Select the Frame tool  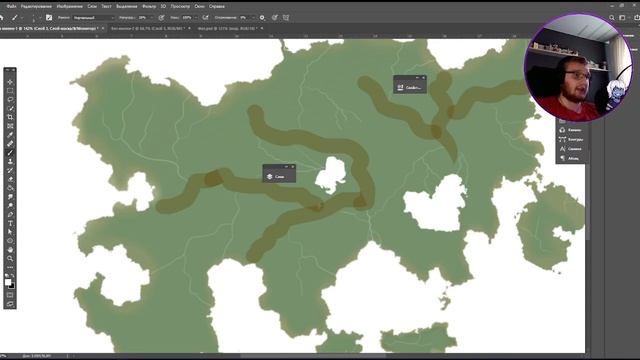pyautogui.click(x=10, y=126)
